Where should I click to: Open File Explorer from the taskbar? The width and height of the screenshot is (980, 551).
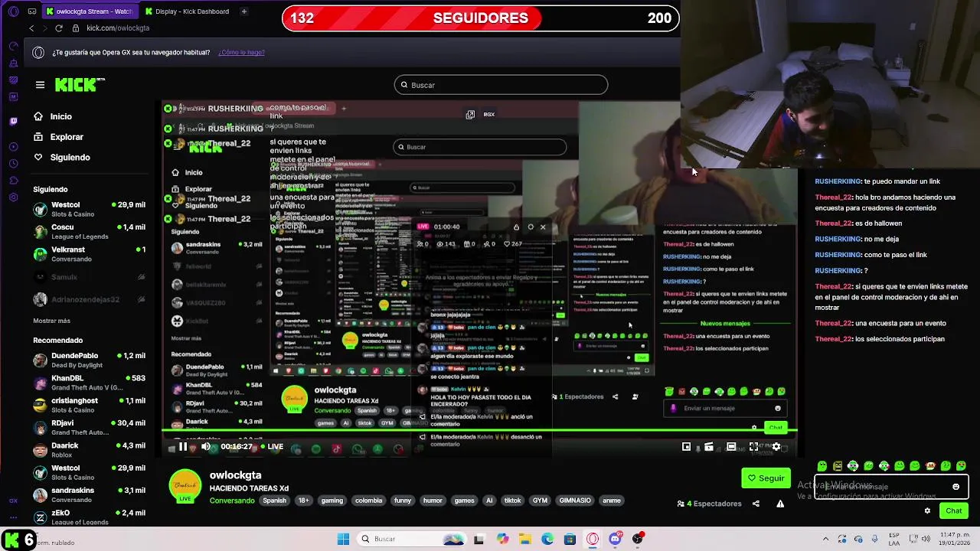(524, 539)
